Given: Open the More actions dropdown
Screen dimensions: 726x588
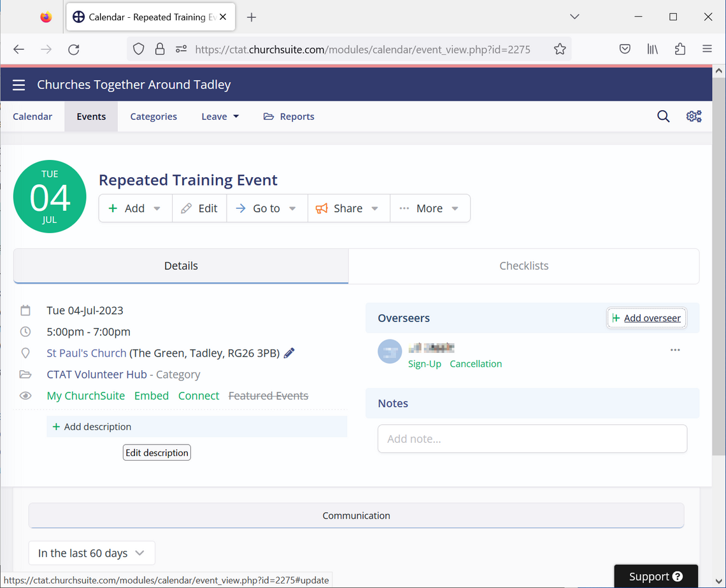Looking at the screenshot, I should coord(430,208).
